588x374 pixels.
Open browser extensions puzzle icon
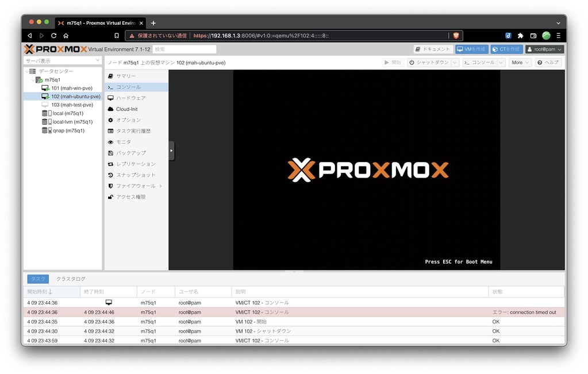[521, 36]
